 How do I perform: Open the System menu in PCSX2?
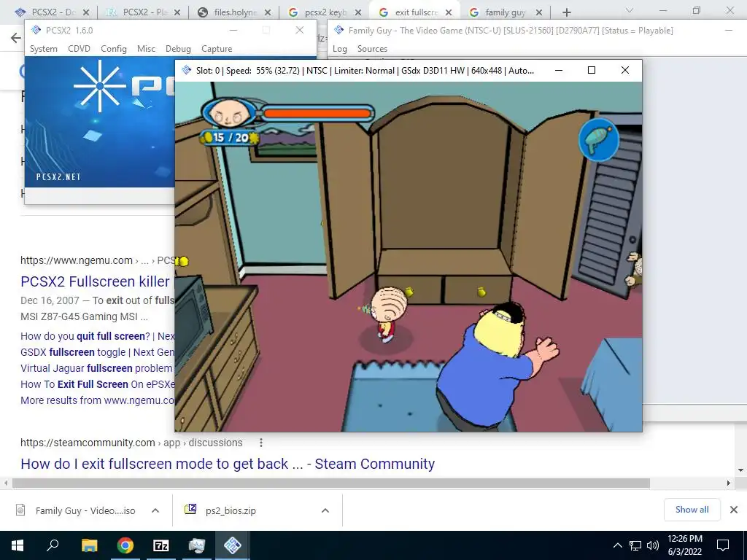[43, 49]
